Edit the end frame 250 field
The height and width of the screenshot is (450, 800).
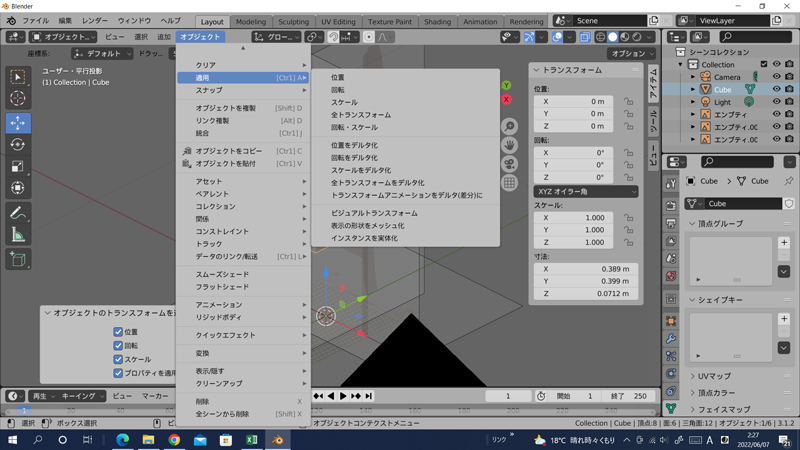(x=630, y=396)
